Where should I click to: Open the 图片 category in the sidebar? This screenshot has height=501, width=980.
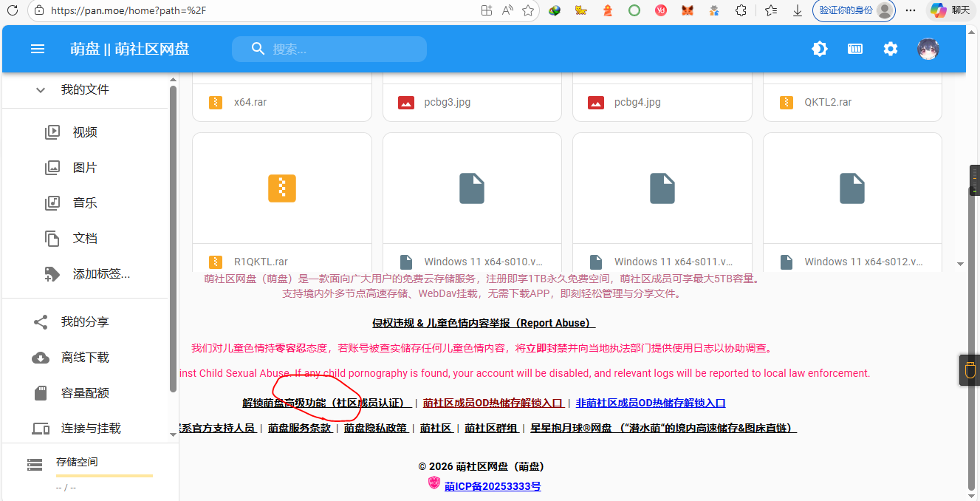coord(84,168)
